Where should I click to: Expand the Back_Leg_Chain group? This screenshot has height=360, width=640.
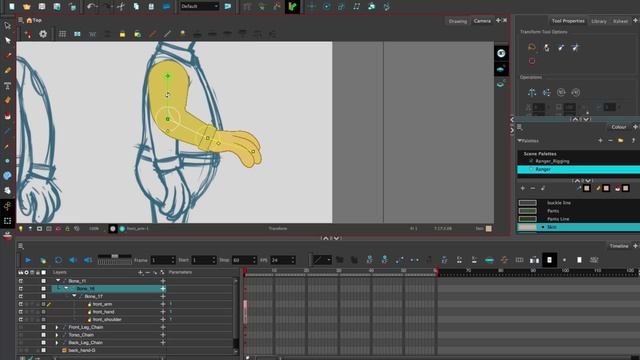(57, 342)
